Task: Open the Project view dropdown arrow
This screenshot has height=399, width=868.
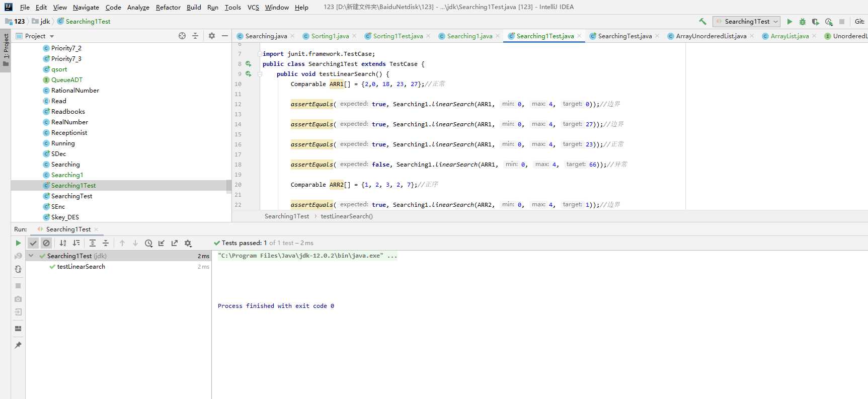Action: tap(52, 36)
